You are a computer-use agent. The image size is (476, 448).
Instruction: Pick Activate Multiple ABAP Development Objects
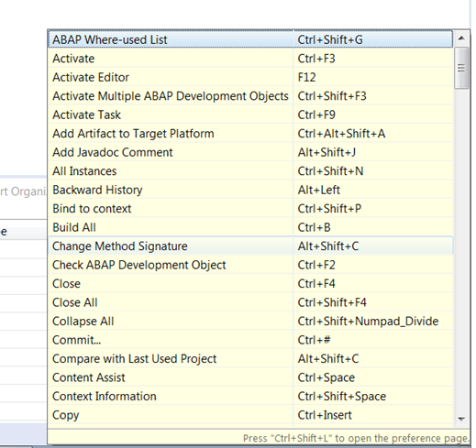[x=250, y=96]
